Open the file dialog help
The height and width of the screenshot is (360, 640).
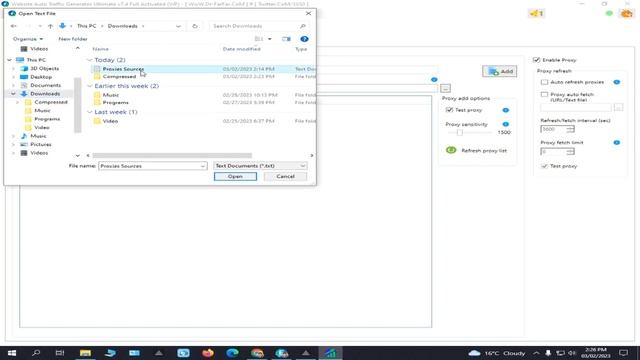coord(304,39)
